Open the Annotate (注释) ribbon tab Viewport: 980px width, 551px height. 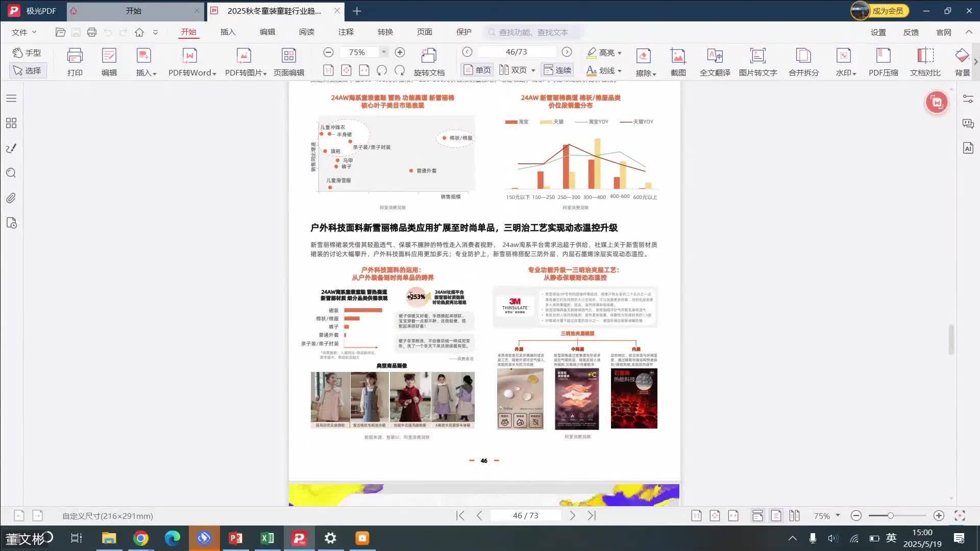(x=346, y=32)
